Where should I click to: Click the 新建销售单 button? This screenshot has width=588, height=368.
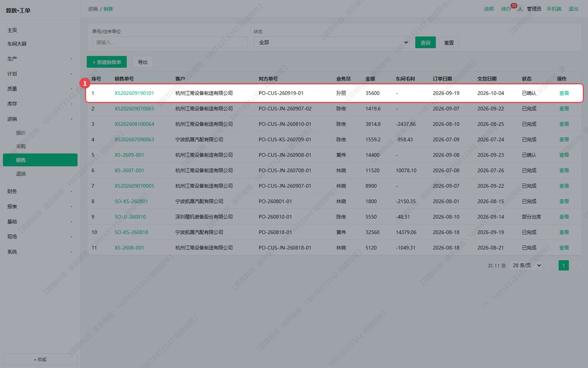107,62
